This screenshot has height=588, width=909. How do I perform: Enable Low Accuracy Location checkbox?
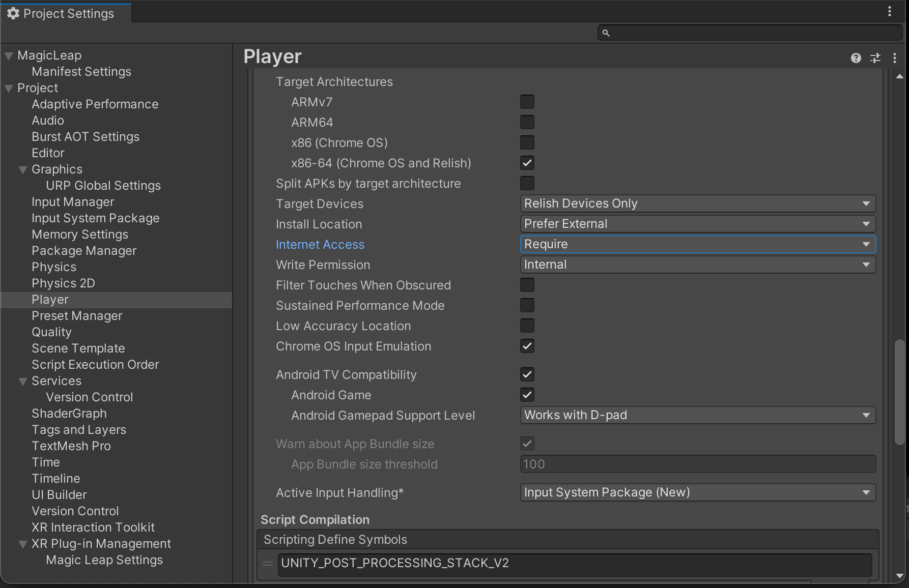tap(527, 326)
